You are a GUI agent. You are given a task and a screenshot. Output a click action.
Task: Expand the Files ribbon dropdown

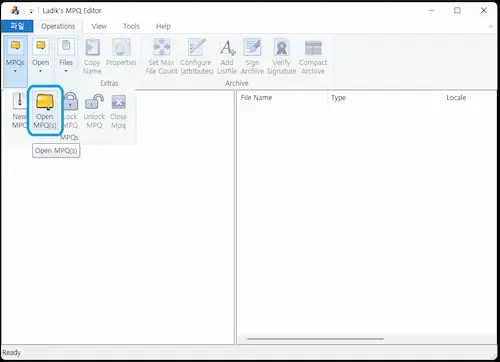point(66,56)
